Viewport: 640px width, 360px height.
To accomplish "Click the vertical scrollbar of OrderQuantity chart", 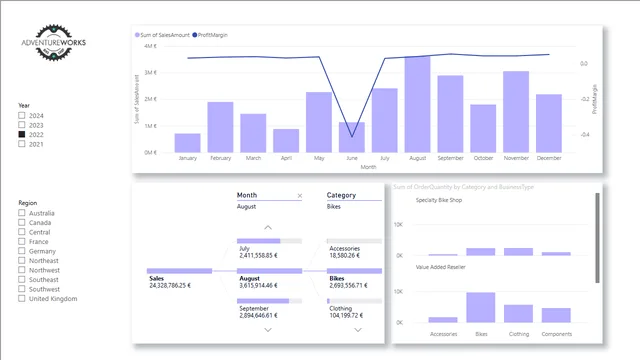I will (x=597, y=238).
